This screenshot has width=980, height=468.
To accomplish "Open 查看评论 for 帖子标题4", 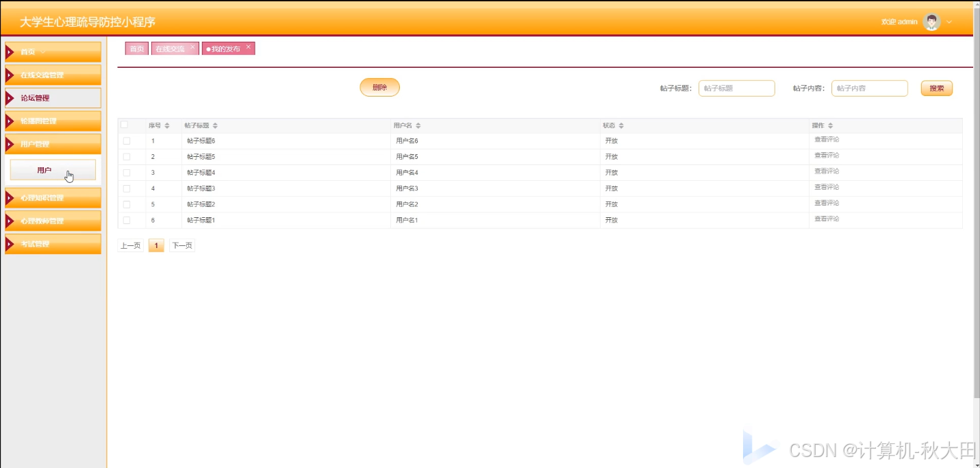I will coord(827,171).
